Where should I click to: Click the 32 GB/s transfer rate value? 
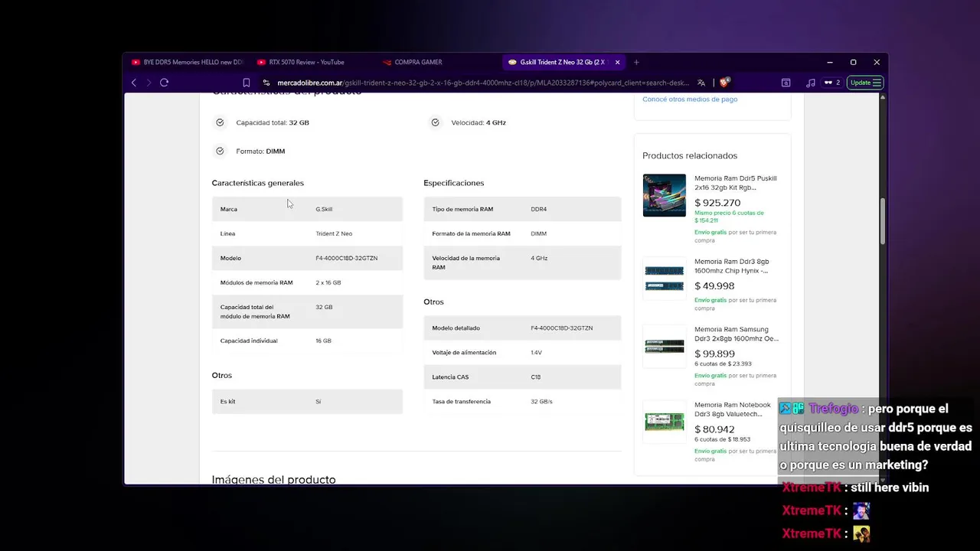(541, 402)
